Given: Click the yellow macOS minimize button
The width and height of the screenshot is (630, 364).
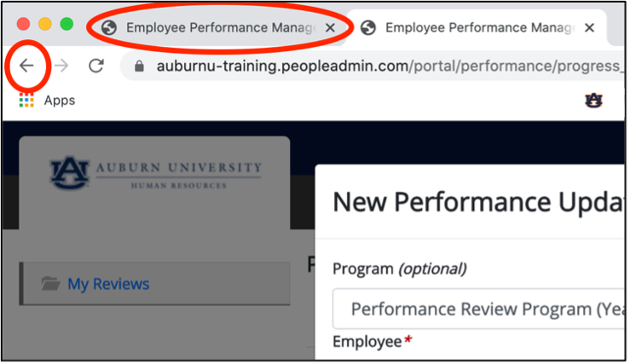Looking at the screenshot, I should pos(45,24).
